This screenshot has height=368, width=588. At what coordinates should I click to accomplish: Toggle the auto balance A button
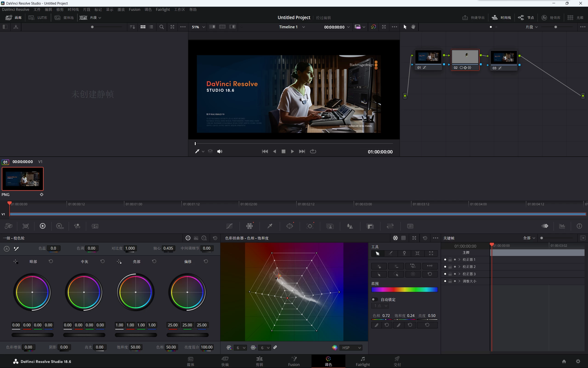point(7,249)
